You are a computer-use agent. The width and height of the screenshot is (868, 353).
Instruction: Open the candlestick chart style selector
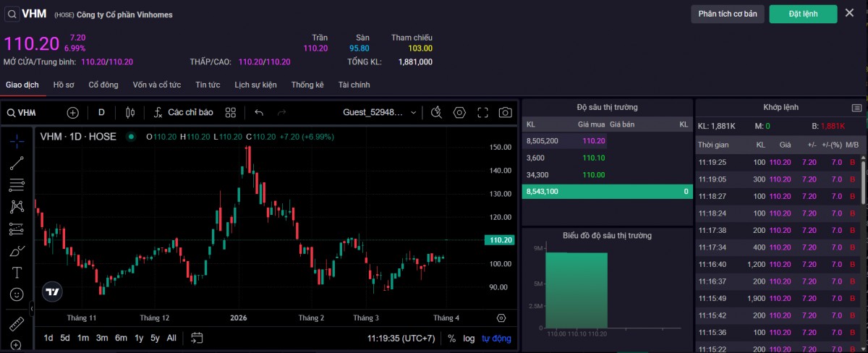click(130, 113)
